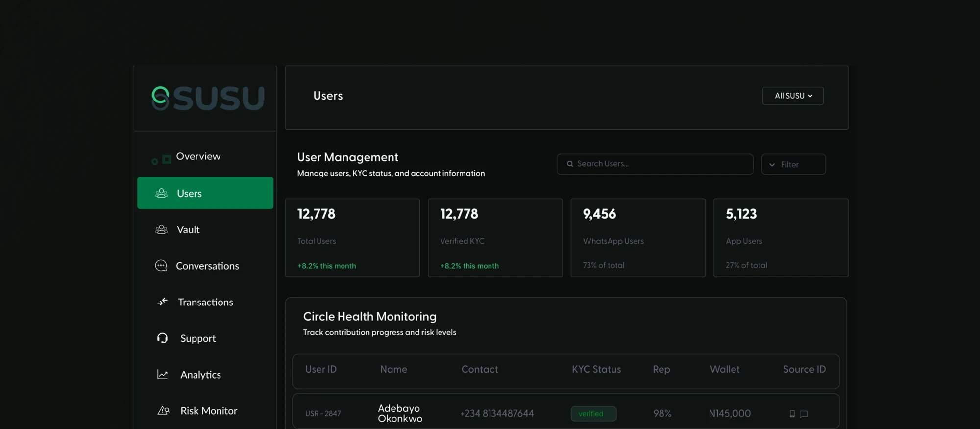Image resolution: width=980 pixels, height=429 pixels.
Task: Select the Users menu item
Action: click(205, 193)
